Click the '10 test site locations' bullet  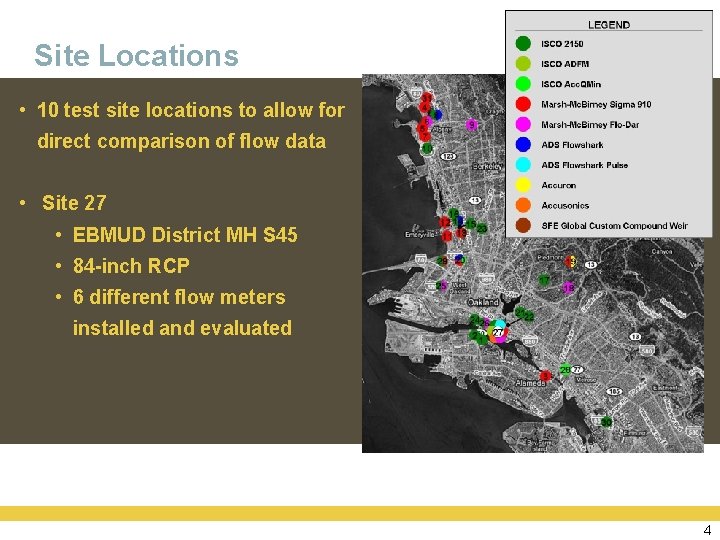click(x=191, y=125)
